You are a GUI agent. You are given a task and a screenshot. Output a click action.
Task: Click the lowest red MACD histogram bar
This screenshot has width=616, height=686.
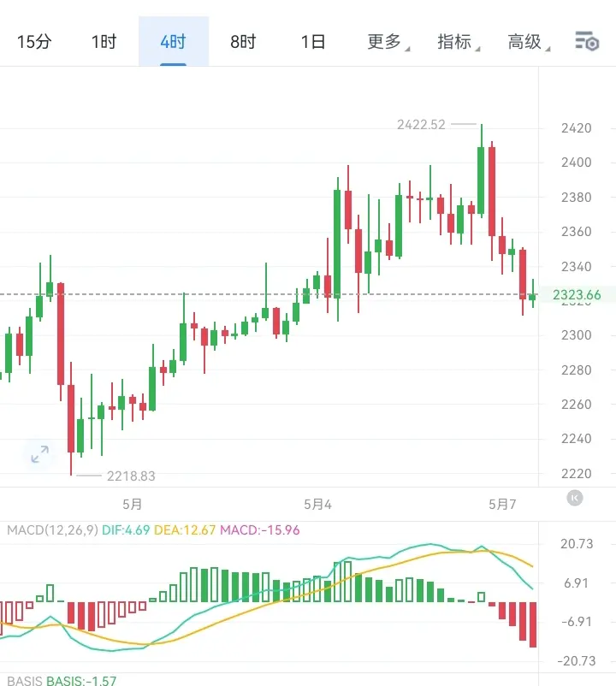533,624
